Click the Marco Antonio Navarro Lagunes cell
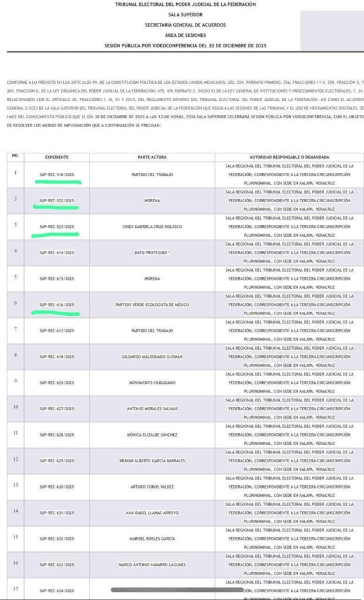 pos(152,564)
